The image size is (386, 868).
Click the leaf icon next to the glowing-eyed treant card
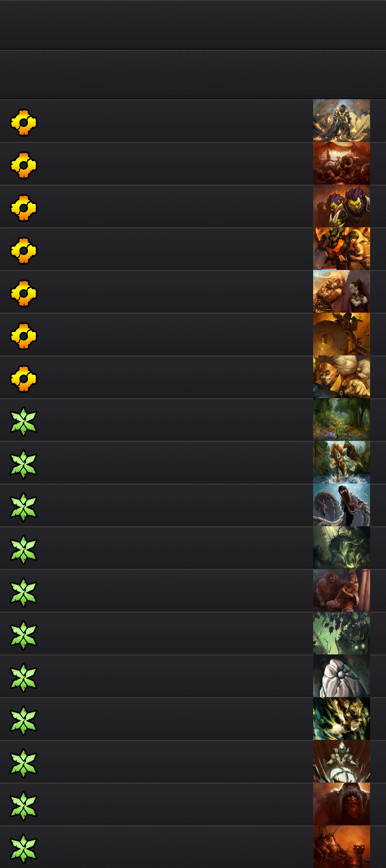pyautogui.click(x=23, y=634)
